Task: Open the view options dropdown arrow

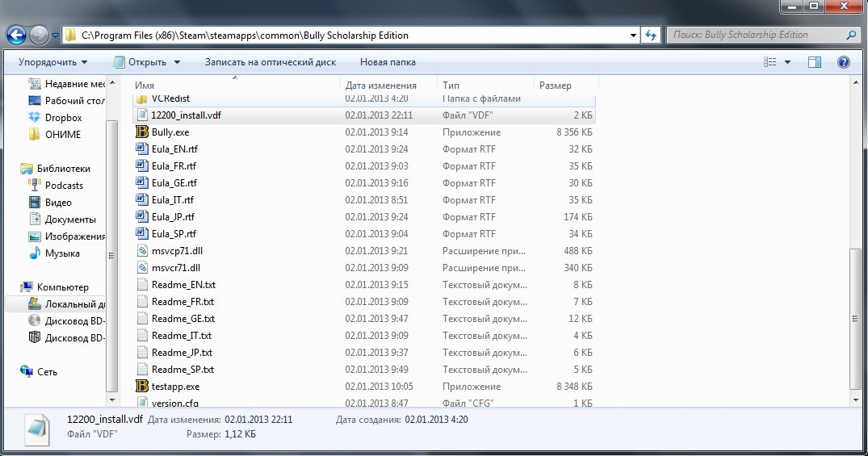Action: [787, 62]
